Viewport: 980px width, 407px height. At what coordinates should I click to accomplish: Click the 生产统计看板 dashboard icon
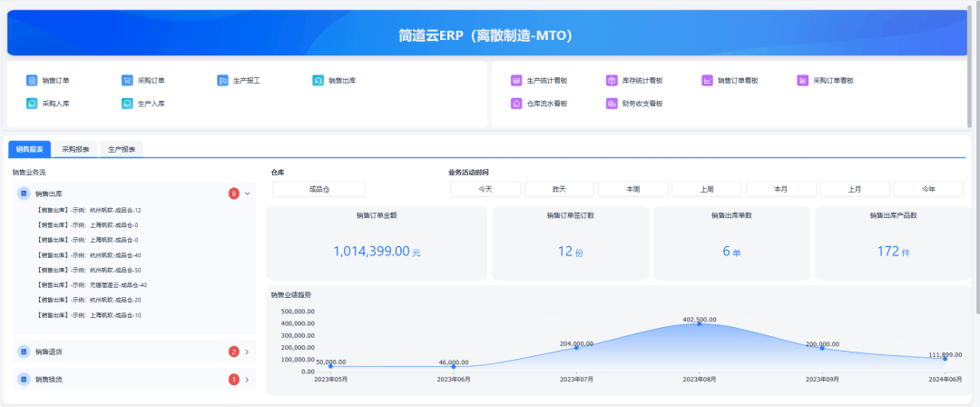516,81
